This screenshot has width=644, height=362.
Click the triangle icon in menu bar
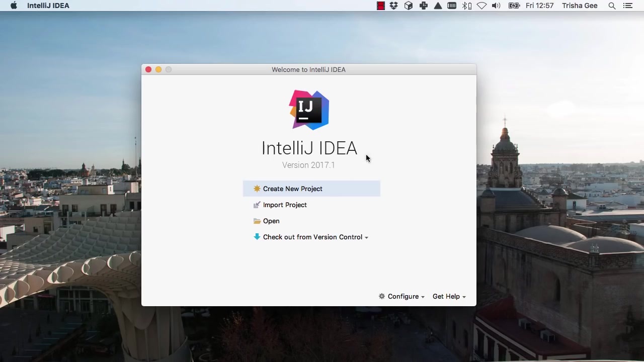(x=438, y=6)
